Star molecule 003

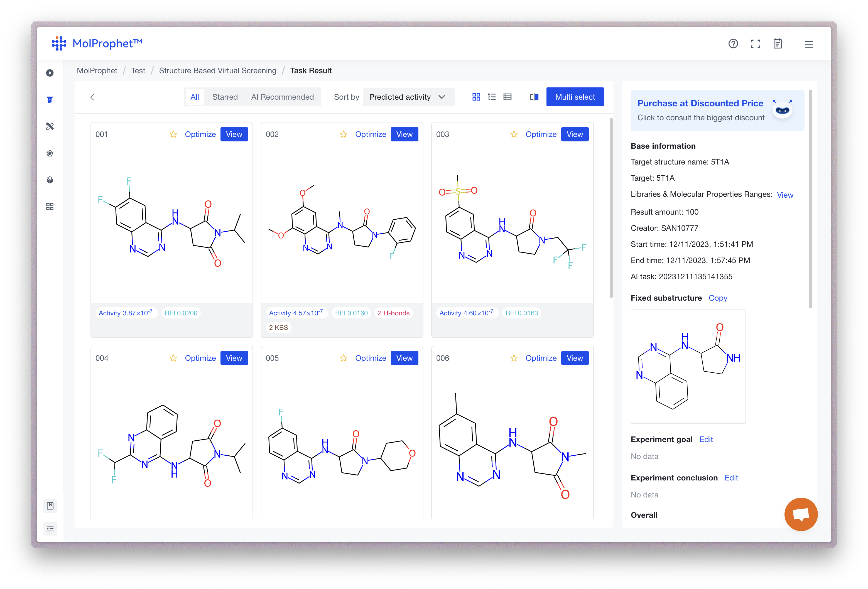coord(514,134)
